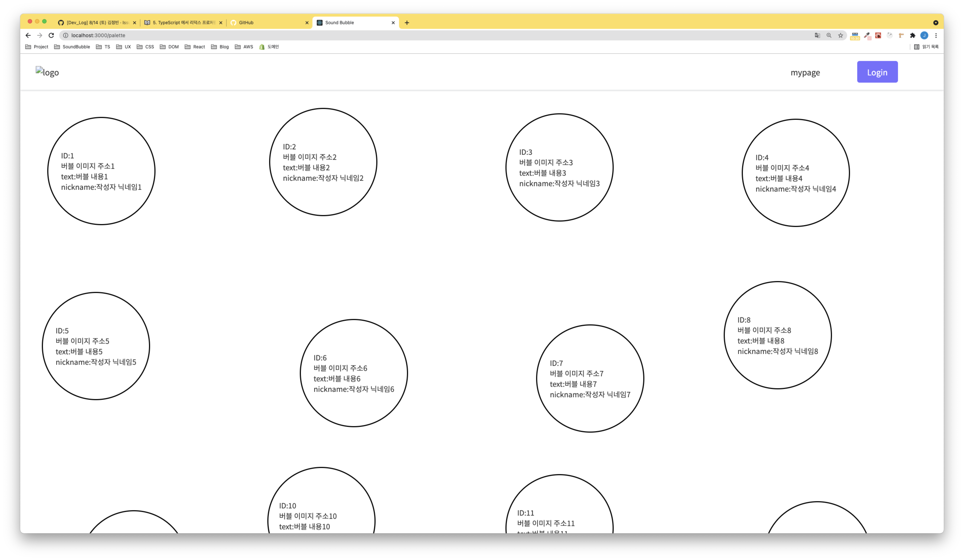Open the DOM bookmarks folder
964x560 pixels.
click(x=169, y=47)
